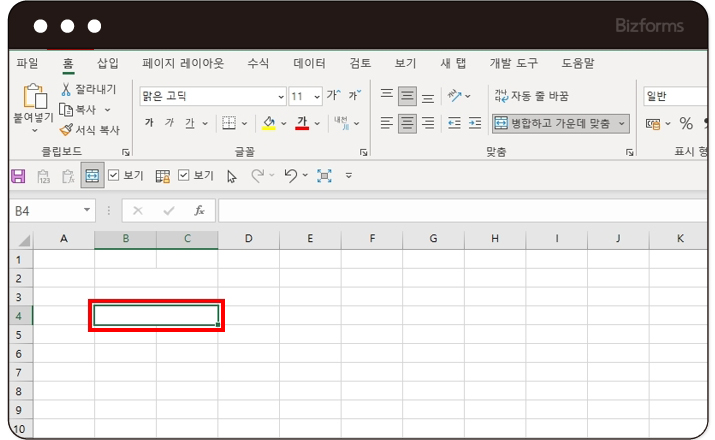Viewport: 715px width, 440px height.
Task: Open the 맞춤 group dialog launcher
Action: [x=629, y=152]
